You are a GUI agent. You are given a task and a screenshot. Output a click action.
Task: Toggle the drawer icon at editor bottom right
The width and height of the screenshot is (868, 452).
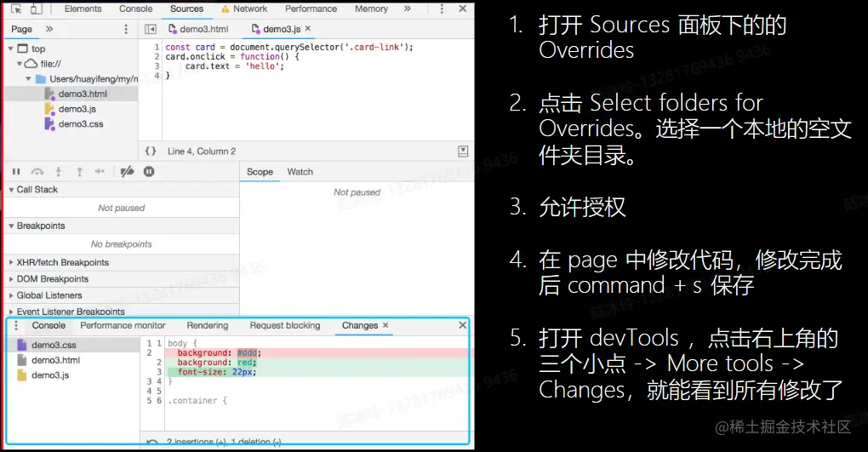pyautogui.click(x=463, y=151)
